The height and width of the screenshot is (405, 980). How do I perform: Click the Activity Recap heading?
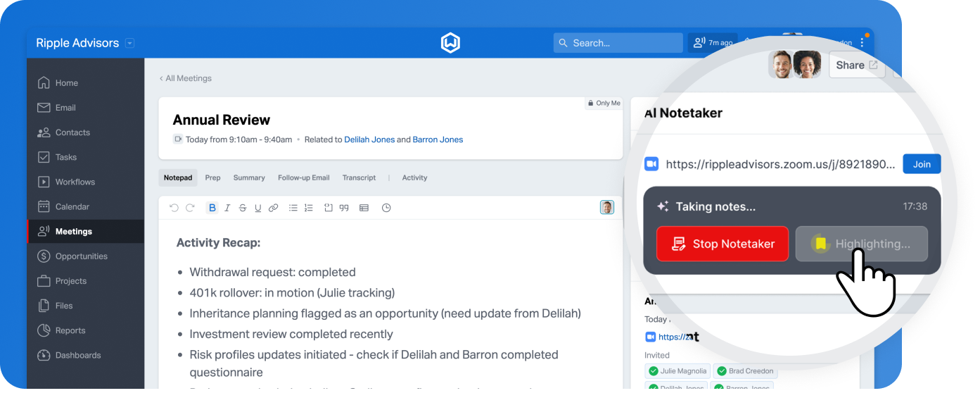(x=218, y=243)
